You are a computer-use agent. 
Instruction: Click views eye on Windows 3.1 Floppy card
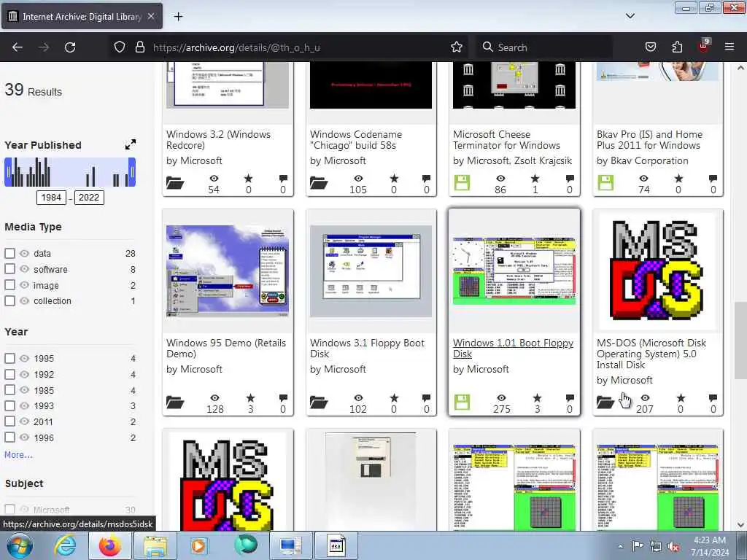(x=358, y=398)
